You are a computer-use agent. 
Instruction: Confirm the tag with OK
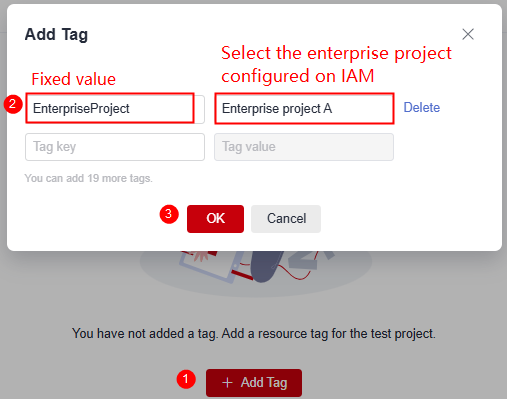(215, 219)
